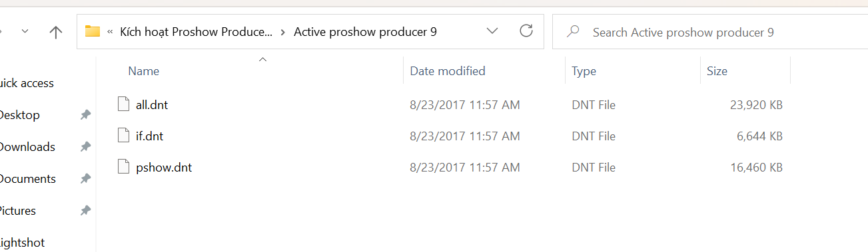This screenshot has width=868, height=252.
Task: Show hidden breadcrumb path double chevron
Action: (x=110, y=32)
